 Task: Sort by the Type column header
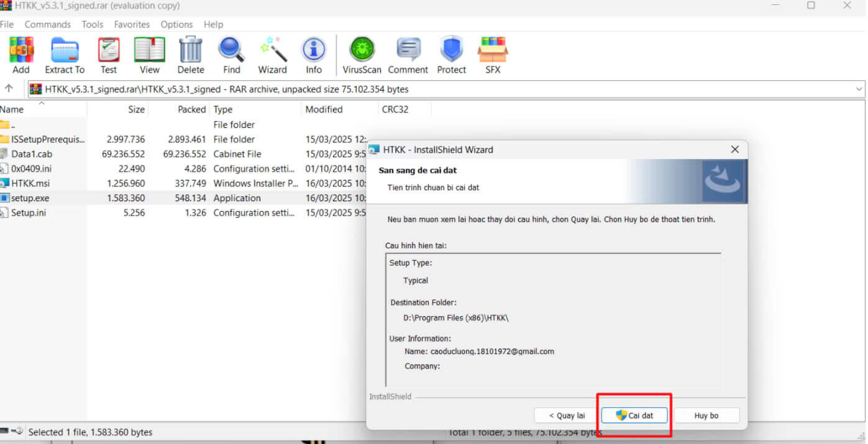coord(255,109)
